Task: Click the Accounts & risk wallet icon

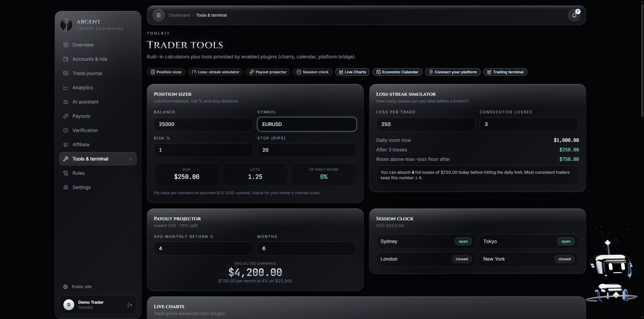Action: pyautogui.click(x=66, y=59)
